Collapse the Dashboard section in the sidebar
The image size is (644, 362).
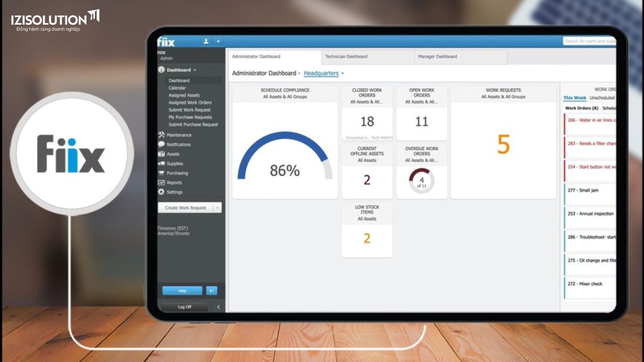(195, 70)
